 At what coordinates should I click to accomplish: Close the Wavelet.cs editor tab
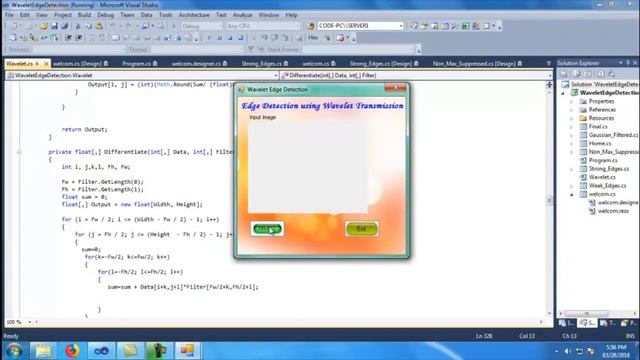click(46, 63)
